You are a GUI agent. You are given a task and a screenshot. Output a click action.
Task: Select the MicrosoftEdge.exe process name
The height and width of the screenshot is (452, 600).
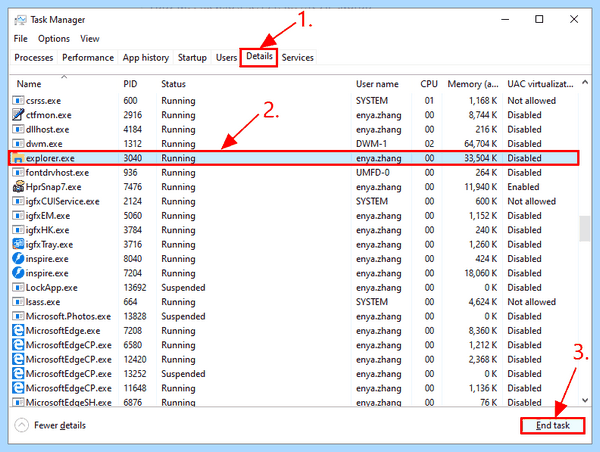click(x=63, y=331)
